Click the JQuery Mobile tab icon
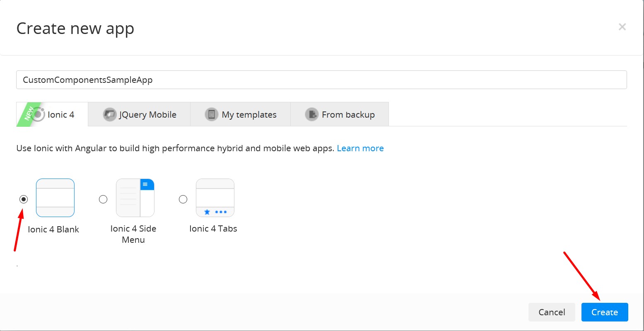644x331 pixels. click(x=110, y=114)
